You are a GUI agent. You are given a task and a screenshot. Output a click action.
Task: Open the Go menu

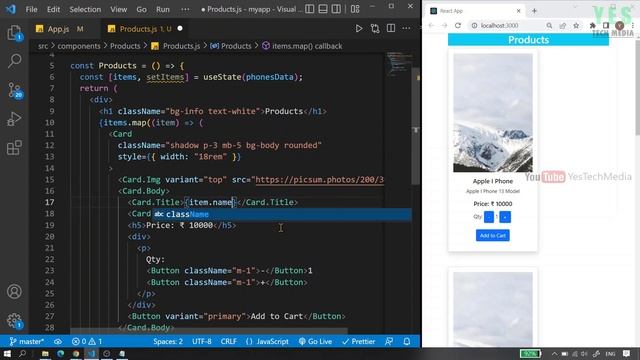tap(141, 9)
